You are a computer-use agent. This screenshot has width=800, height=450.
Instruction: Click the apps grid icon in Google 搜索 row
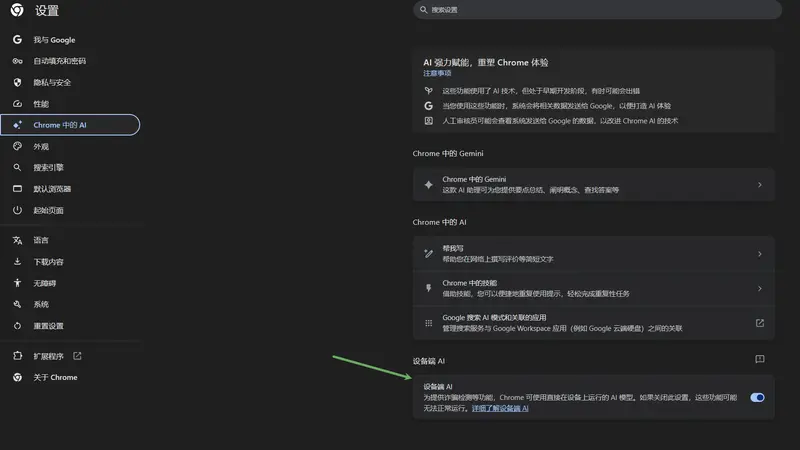pyautogui.click(x=429, y=323)
